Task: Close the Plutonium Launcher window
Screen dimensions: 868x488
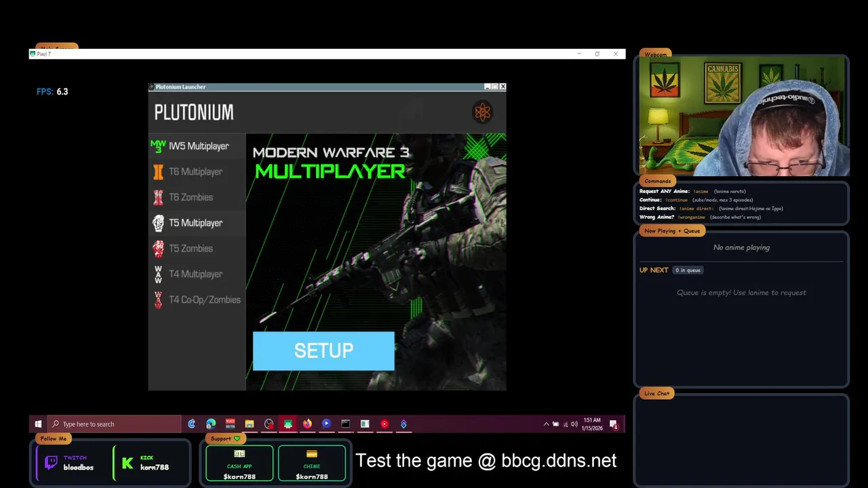Action: tap(502, 87)
